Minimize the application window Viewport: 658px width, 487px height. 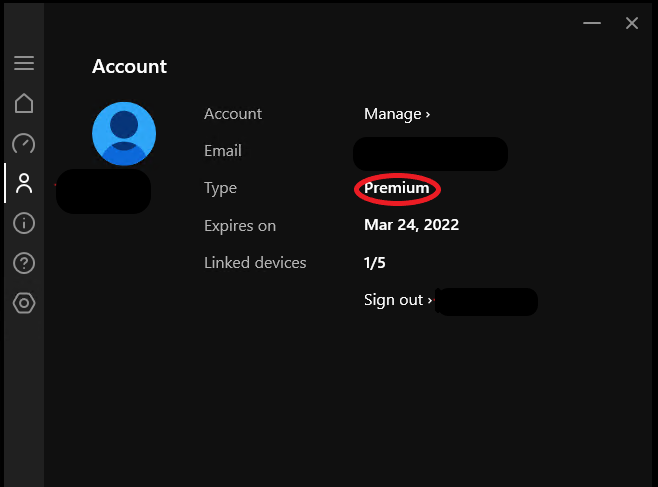point(592,23)
